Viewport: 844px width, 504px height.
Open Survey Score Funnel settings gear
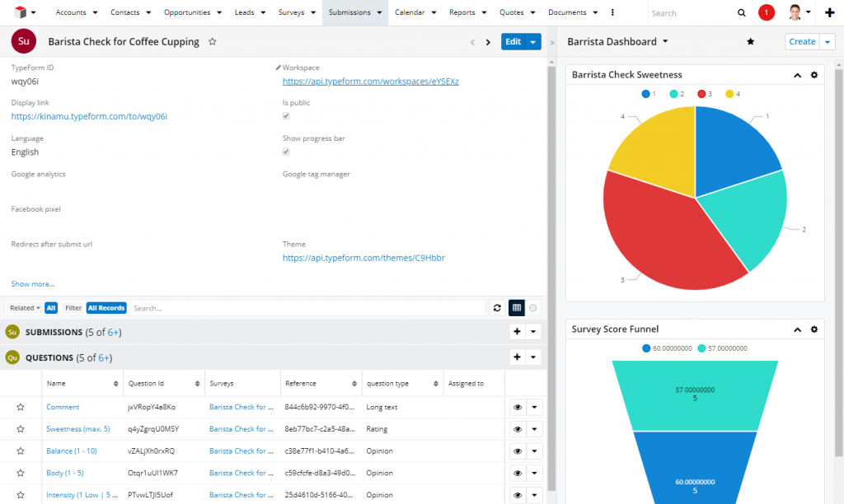click(x=814, y=329)
